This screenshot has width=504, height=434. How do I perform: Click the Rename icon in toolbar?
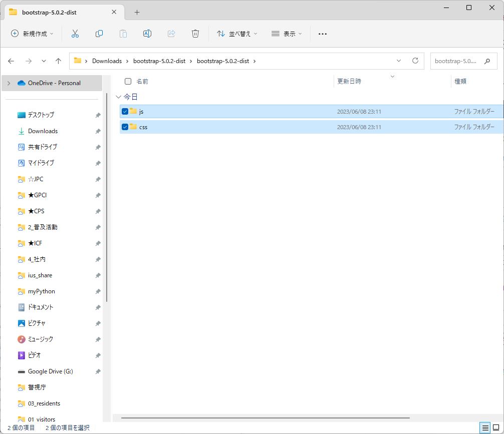point(147,34)
